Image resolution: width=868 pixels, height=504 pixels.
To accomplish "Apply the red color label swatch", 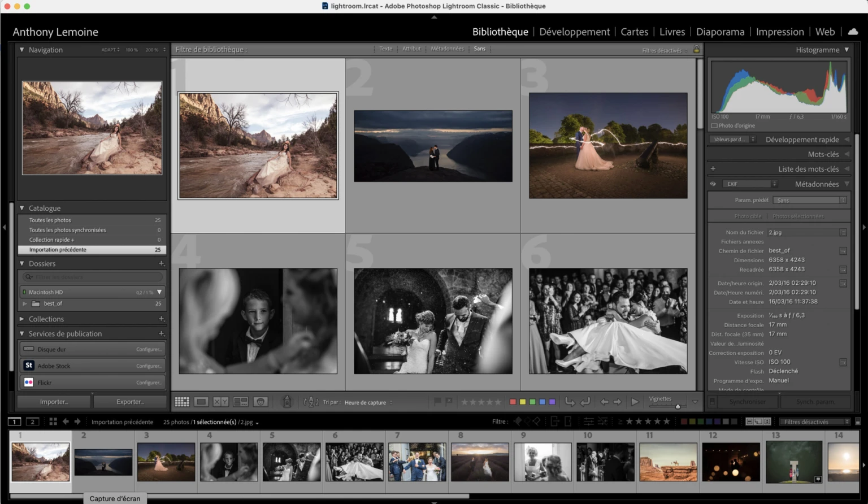I will [513, 402].
